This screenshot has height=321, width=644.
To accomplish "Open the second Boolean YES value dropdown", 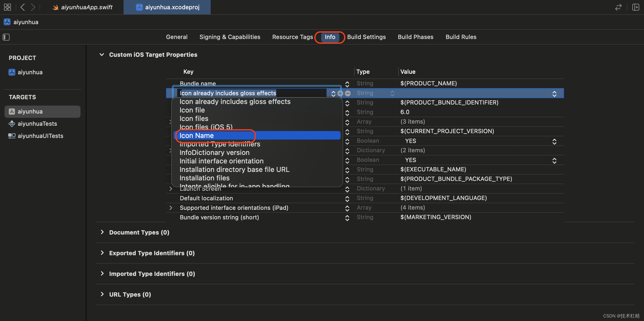I will coord(554,160).
